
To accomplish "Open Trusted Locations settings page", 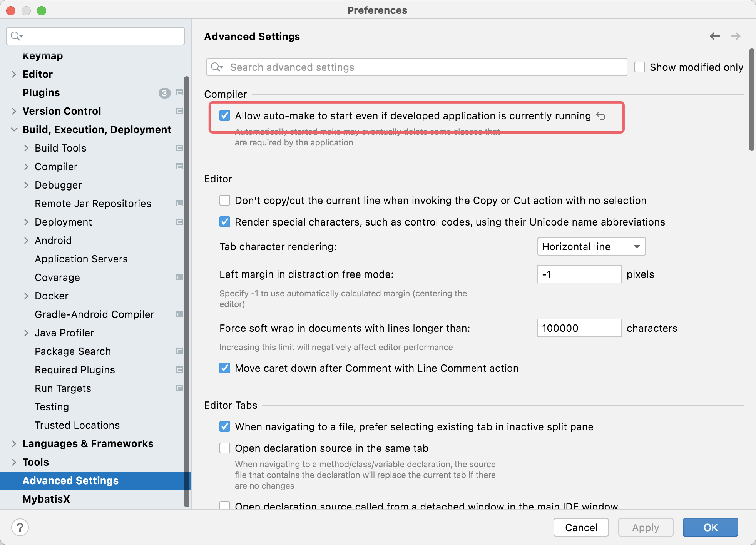I will coord(77,425).
